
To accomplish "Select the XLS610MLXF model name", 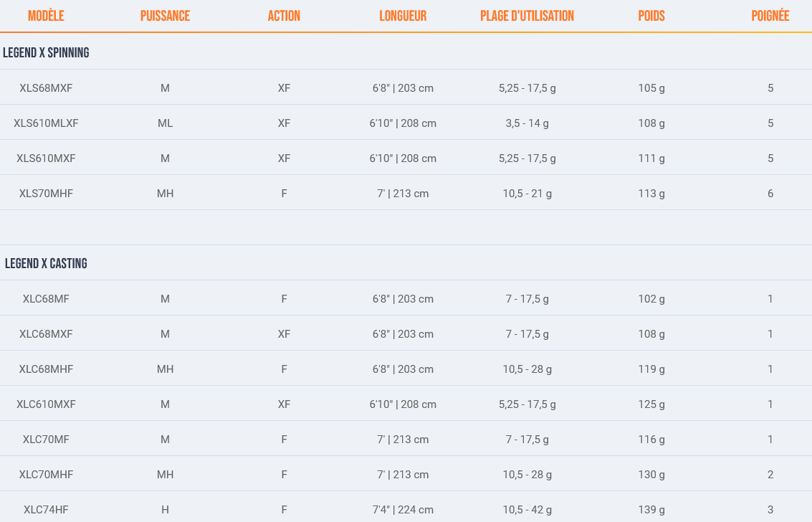I will click(x=46, y=123).
